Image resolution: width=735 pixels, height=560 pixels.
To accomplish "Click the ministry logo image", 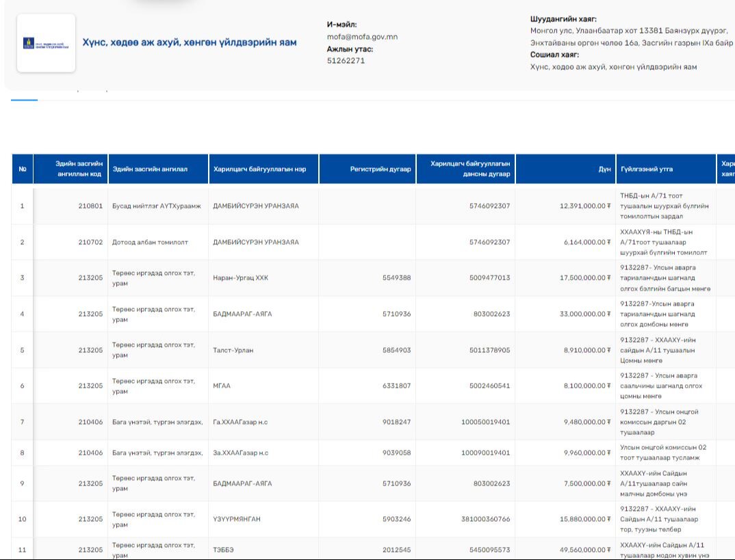I will click(x=46, y=43).
